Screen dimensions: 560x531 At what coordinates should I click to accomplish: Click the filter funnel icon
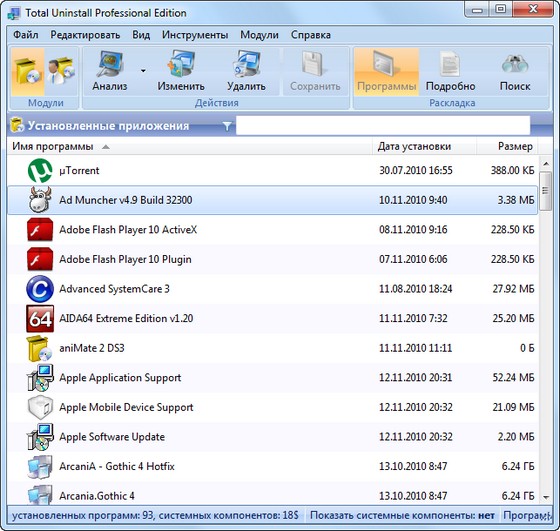coord(227,126)
